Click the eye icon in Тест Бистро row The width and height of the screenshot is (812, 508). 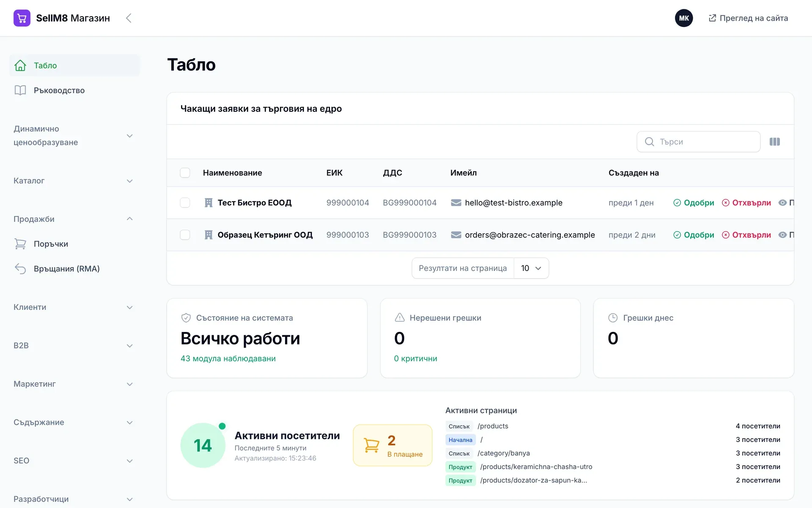click(783, 203)
